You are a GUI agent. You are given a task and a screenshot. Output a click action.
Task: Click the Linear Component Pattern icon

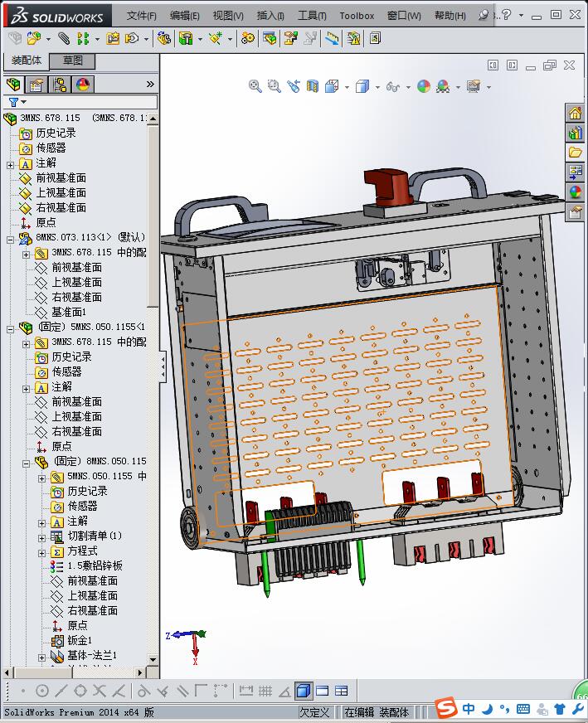coord(83,38)
